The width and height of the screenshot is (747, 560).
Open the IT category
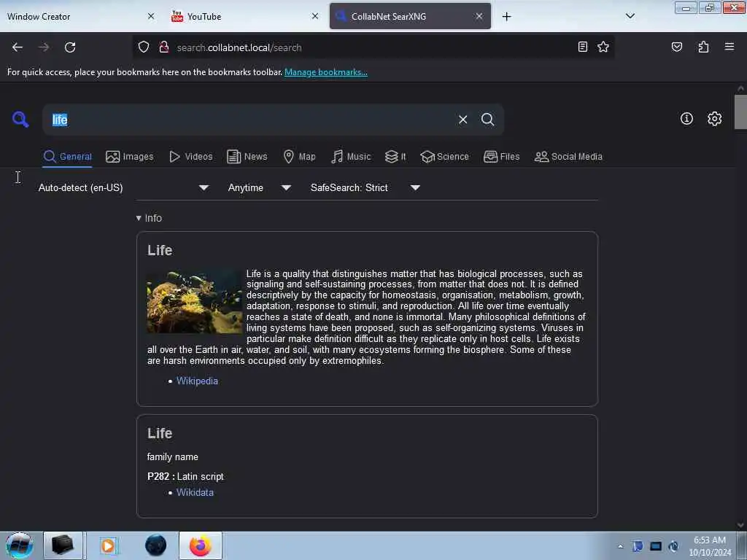(395, 157)
